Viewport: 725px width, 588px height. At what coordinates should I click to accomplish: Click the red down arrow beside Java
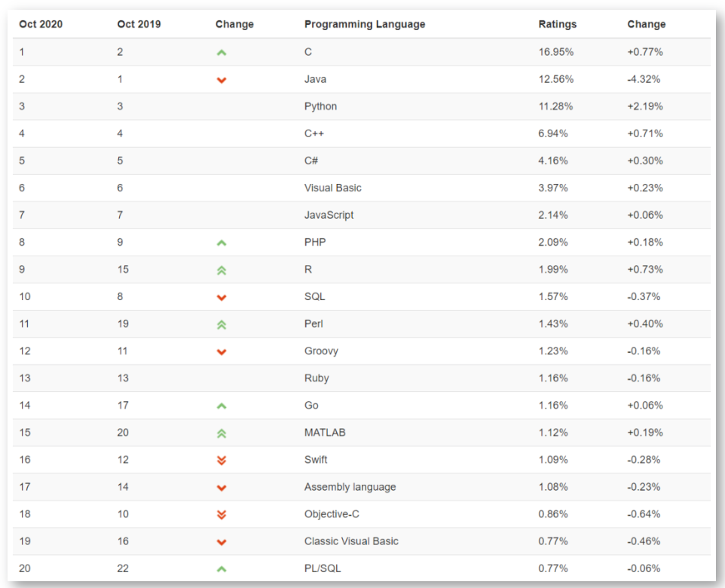click(222, 80)
